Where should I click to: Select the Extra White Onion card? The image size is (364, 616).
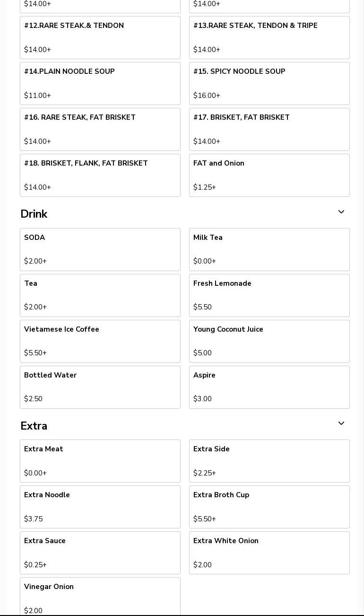(x=269, y=553)
